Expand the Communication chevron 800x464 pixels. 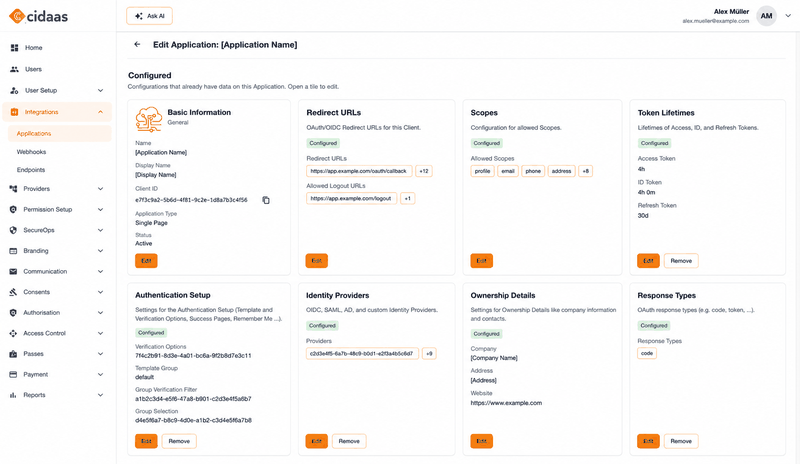(x=101, y=272)
